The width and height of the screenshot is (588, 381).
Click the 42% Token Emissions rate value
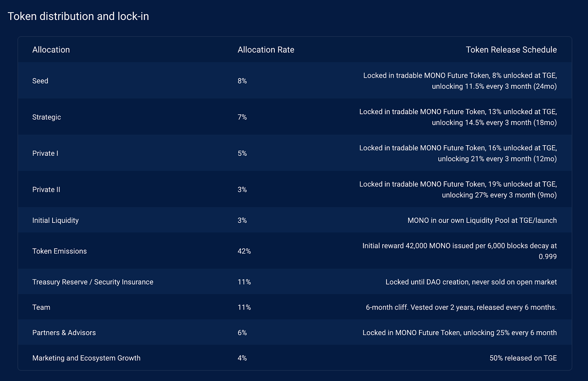(x=244, y=251)
